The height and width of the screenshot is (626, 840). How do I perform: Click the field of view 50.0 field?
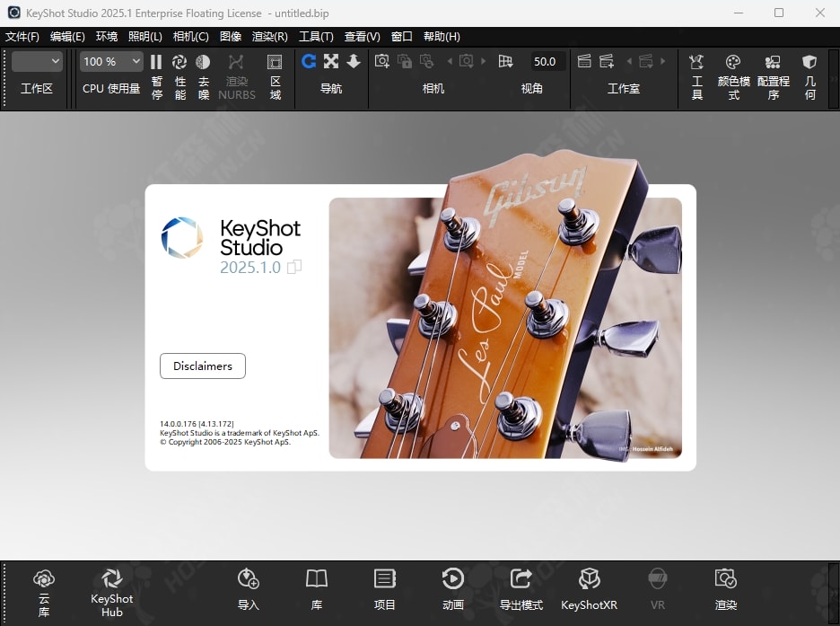pyautogui.click(x=545, y=61)
